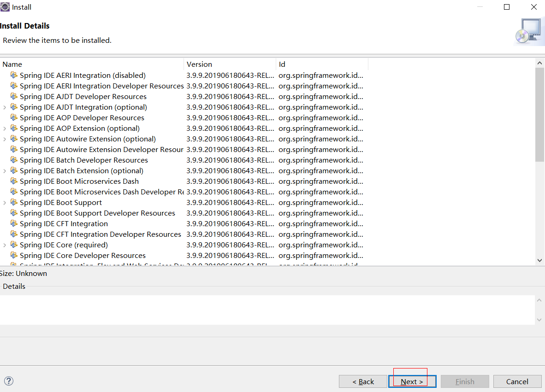This screenshot has height=392, width=545.
Task: Continue to the next step with Next
Action: 412,381
